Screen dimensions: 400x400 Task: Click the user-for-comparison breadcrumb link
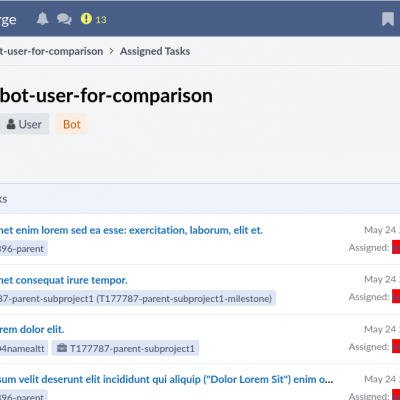pos(51,51)
